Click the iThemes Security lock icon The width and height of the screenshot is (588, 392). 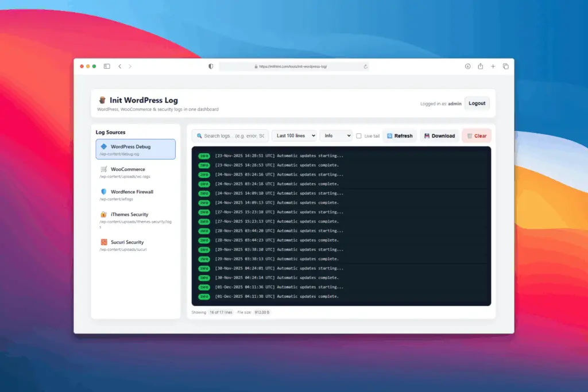[103, 214]
